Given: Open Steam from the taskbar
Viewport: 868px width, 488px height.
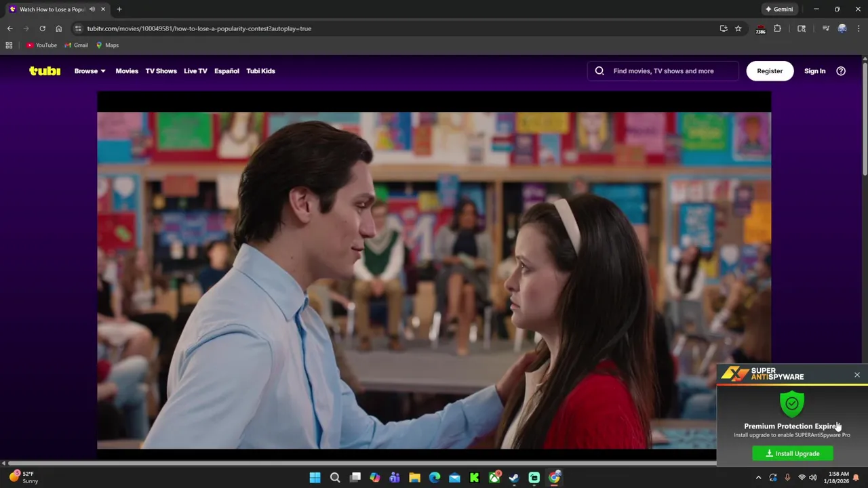Looking at the screenshot, I should 514,478.
